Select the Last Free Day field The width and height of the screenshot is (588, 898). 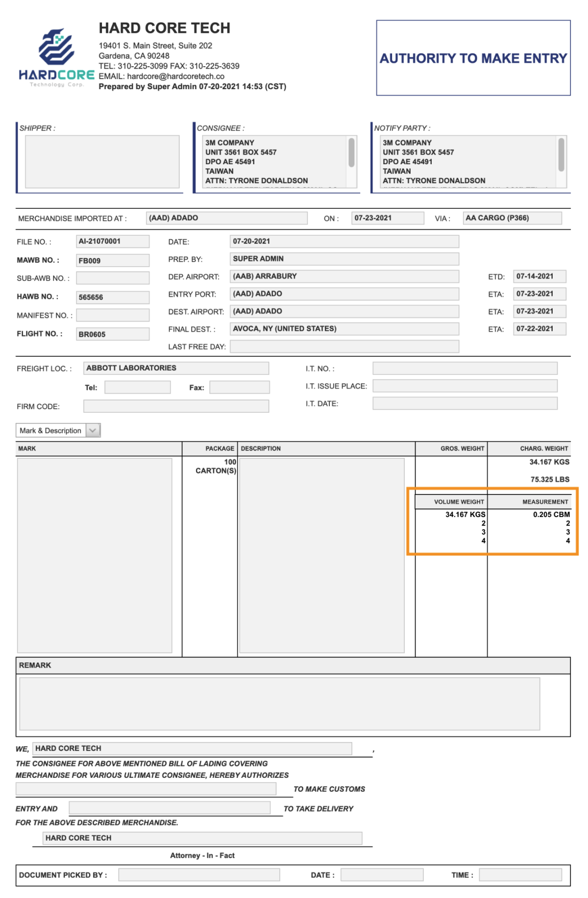click(344, 347)
